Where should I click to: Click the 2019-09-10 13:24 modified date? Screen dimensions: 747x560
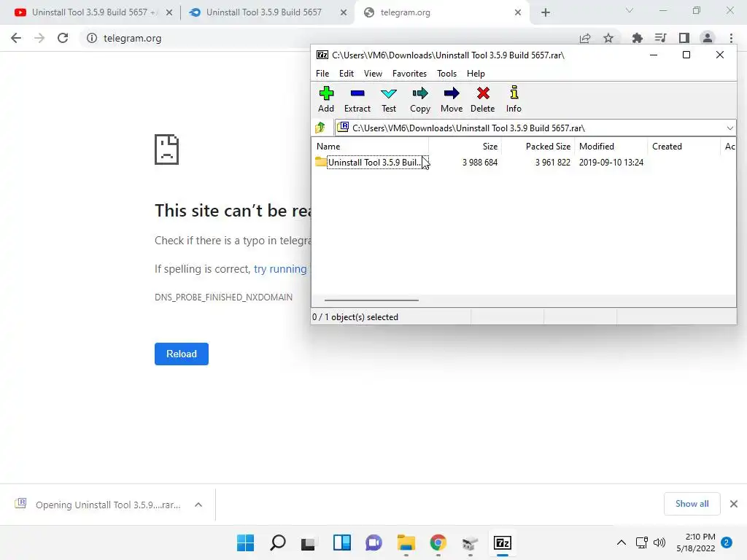pos(611,163)
